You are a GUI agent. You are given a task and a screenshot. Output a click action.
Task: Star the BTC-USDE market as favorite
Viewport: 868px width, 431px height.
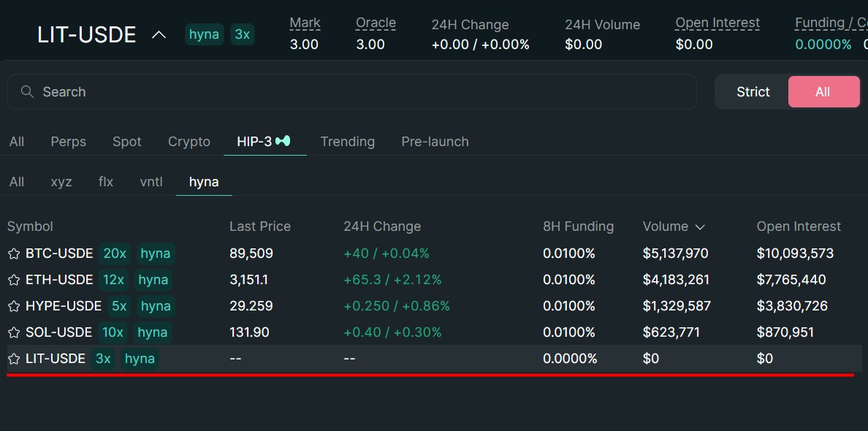coord(14,254)
